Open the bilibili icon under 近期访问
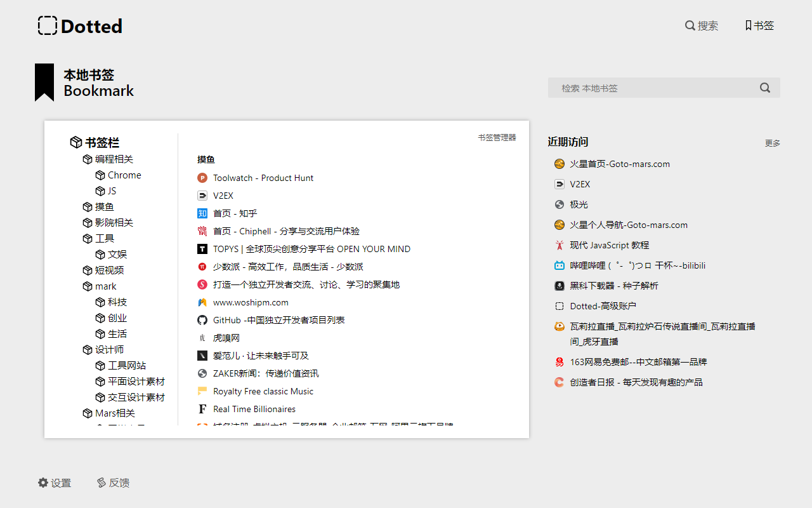This screenshot has width=812, height=508. pyautogui.click(x=559, y=265)
